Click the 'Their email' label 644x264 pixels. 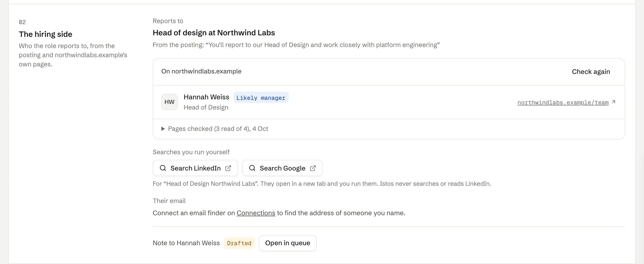click(x=169, y=201)
